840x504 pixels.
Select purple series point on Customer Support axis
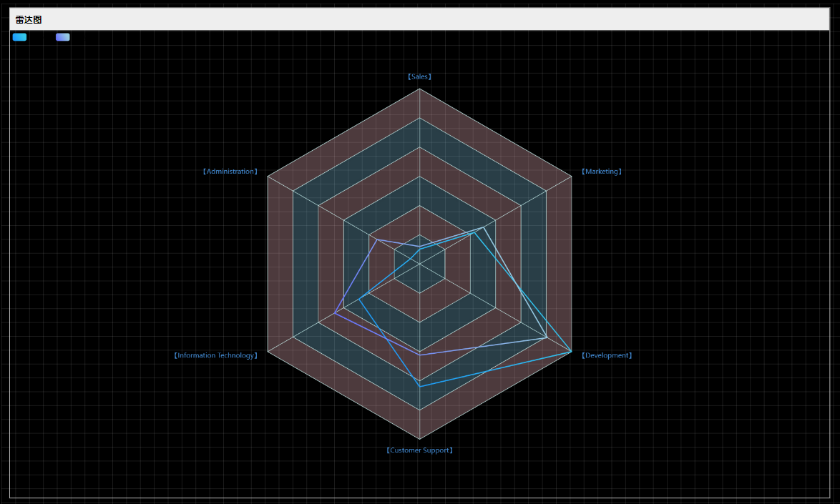[420, 355]
